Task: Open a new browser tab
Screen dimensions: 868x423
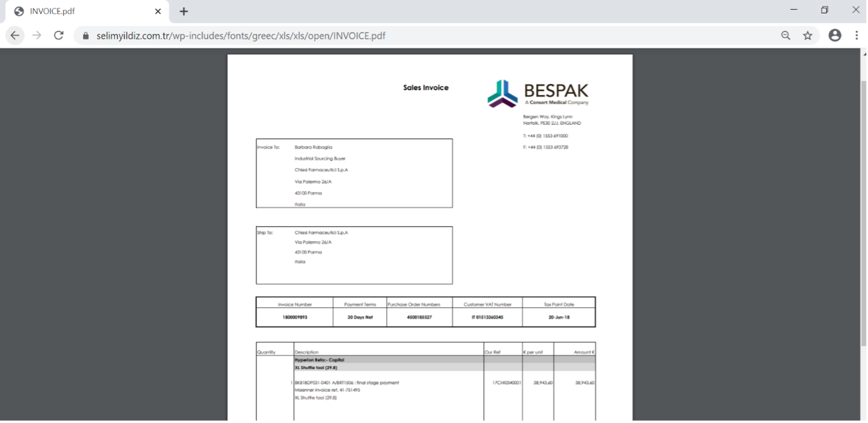Action: coord(184,11)
